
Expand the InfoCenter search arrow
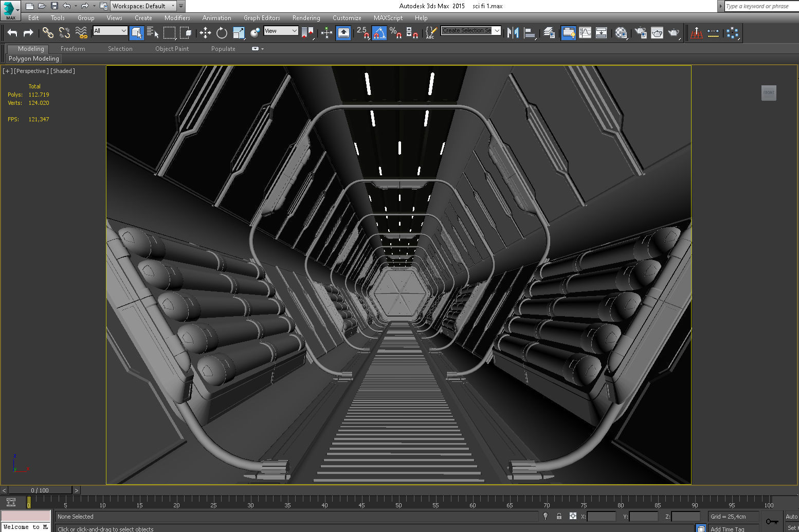tap(720, 6)
